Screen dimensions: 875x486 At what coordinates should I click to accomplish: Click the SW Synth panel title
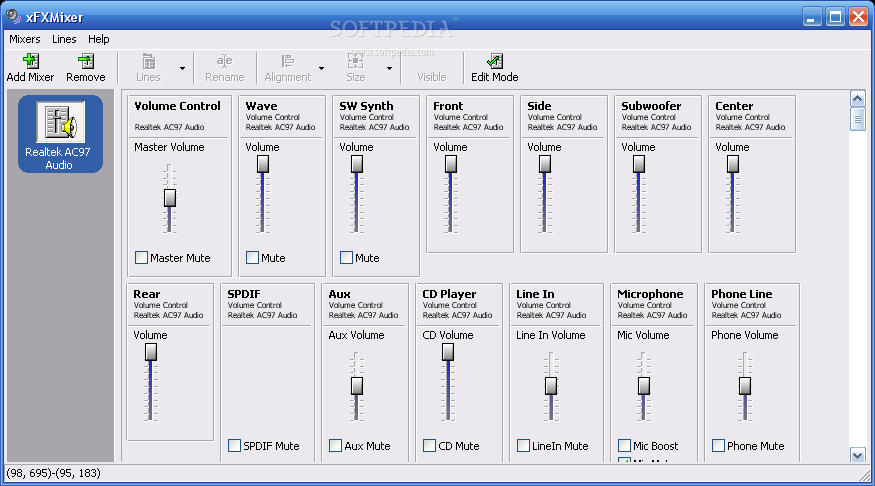[366, 106]
